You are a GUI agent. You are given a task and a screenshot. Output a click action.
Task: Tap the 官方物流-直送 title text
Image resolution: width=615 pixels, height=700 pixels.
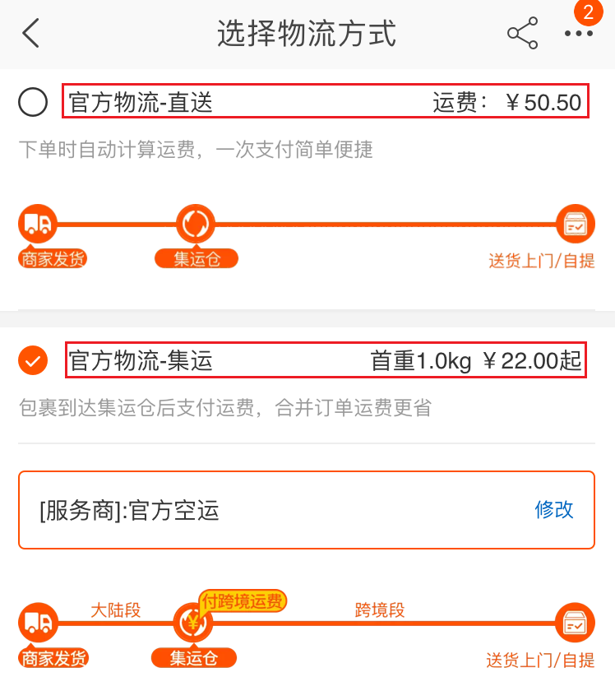coord(141,103)
